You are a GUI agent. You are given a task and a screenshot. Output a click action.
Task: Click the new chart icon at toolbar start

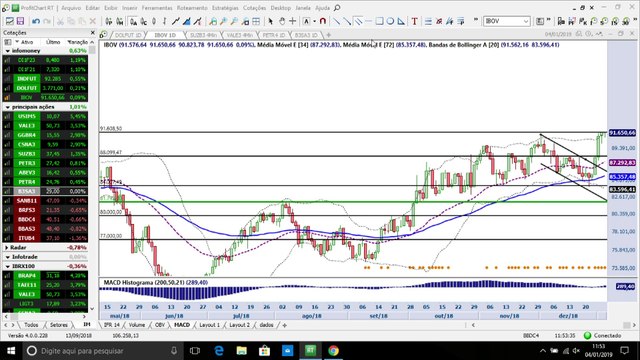click(9, 21)
